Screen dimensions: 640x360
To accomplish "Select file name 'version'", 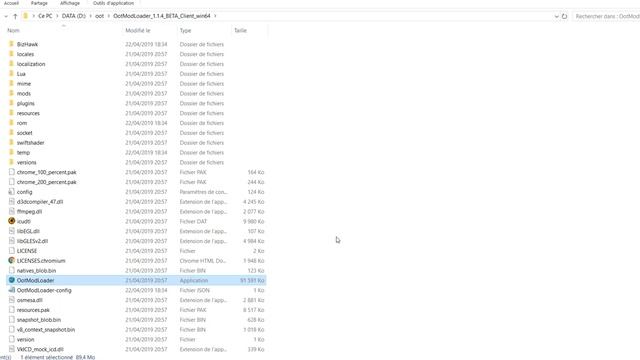I will [x=25, y=339].
